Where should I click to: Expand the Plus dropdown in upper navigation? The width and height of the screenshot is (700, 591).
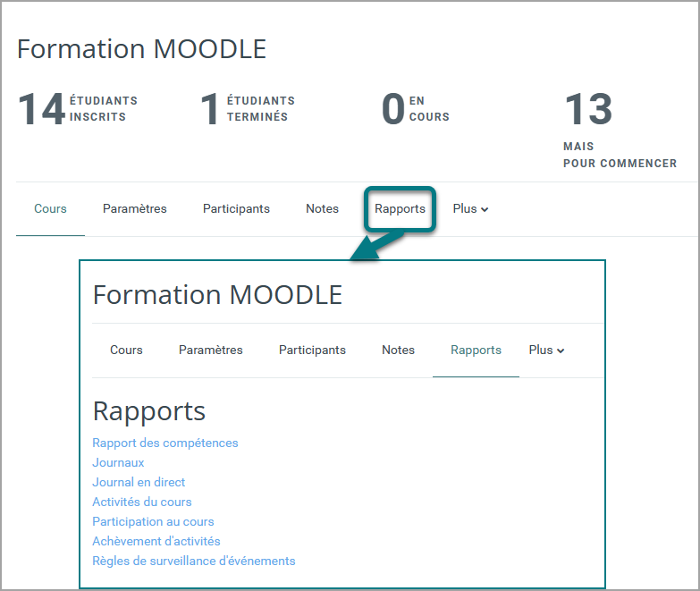coord(470,208)
